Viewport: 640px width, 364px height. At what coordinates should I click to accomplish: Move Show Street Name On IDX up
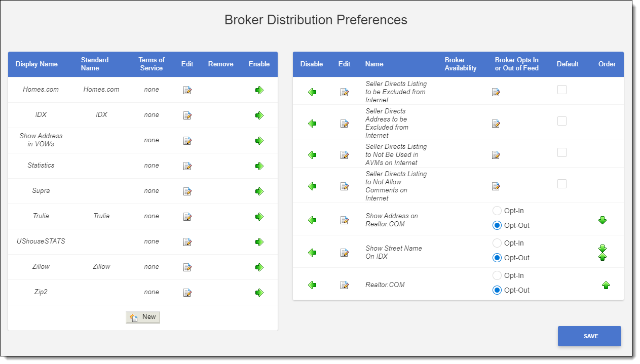(603, 257)
